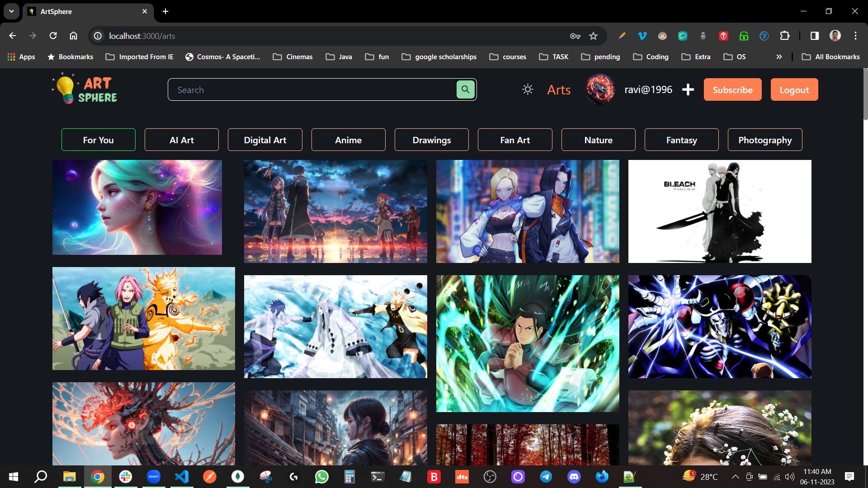This screenshot has height=488, width=868.
Task: Open the Visual Studio Code taskbar icon
Action: pyautogui.click(x=182, y=477)
